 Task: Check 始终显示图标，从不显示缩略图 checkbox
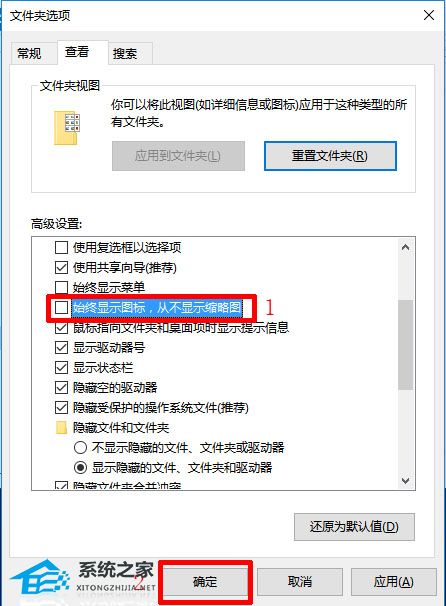[61, 308]
